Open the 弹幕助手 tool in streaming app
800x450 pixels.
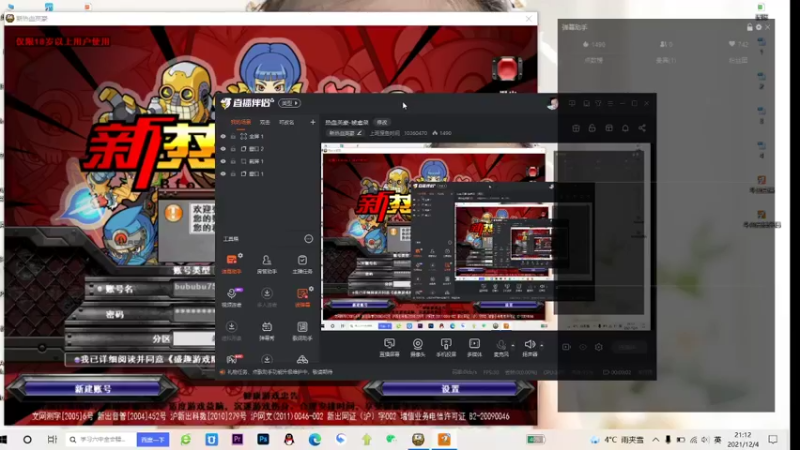(232, 264)
